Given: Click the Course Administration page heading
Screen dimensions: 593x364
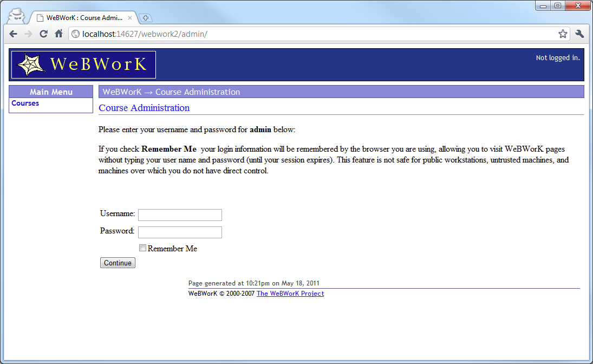Looking at the screenshot, I should coord(144,108).
